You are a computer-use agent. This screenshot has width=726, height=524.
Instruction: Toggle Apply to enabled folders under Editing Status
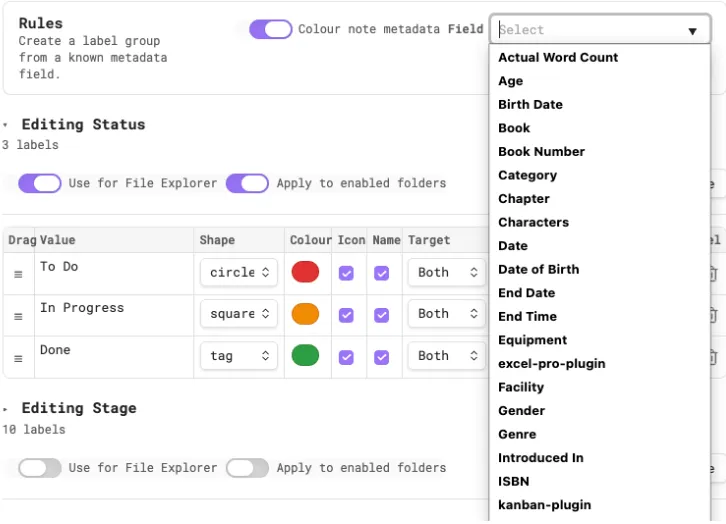click(x=247, y=183)
